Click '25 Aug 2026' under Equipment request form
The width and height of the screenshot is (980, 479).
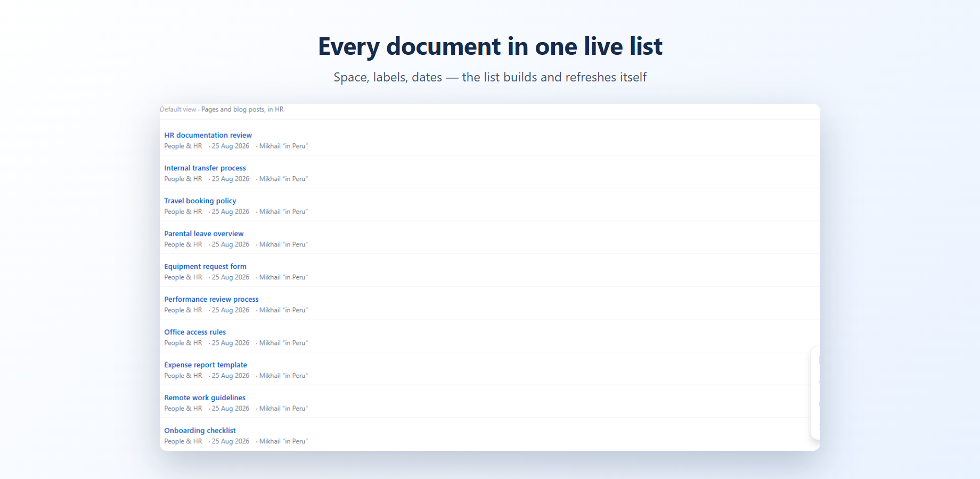tap(231, 277)
